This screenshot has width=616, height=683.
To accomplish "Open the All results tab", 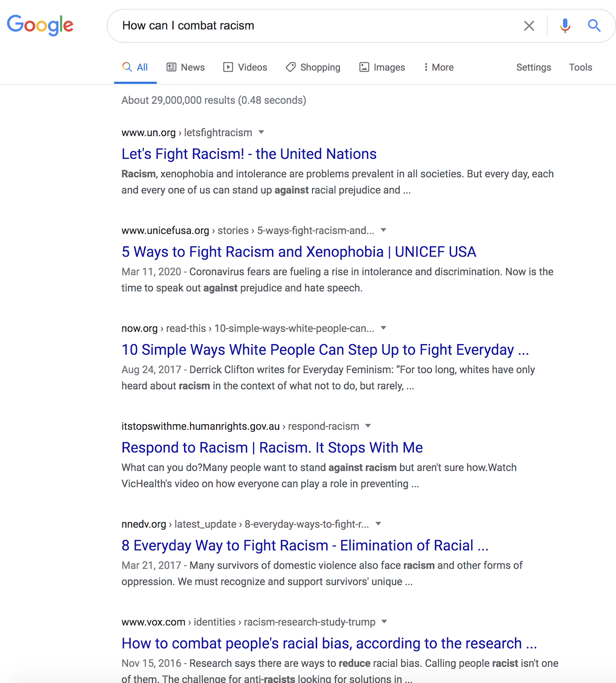I will [x=135, y=67].
